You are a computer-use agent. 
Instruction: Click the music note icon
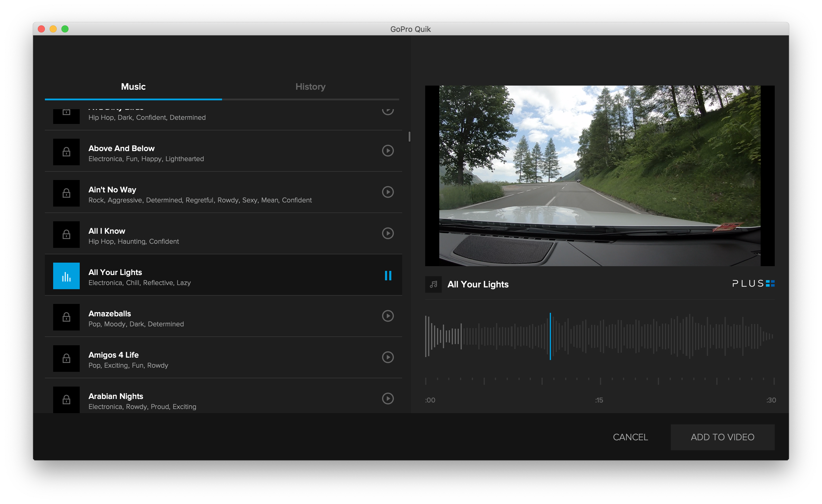point(433,284)
